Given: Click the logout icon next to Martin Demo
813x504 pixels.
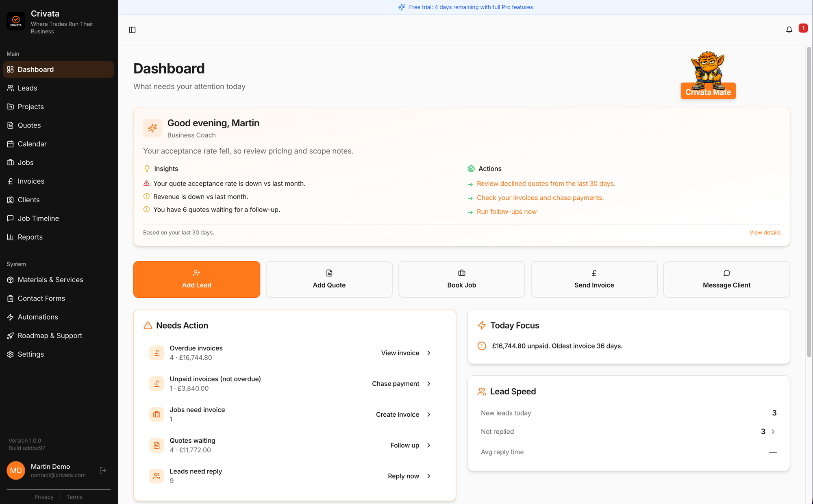Looking at the screenshot, I should [103, 470].
